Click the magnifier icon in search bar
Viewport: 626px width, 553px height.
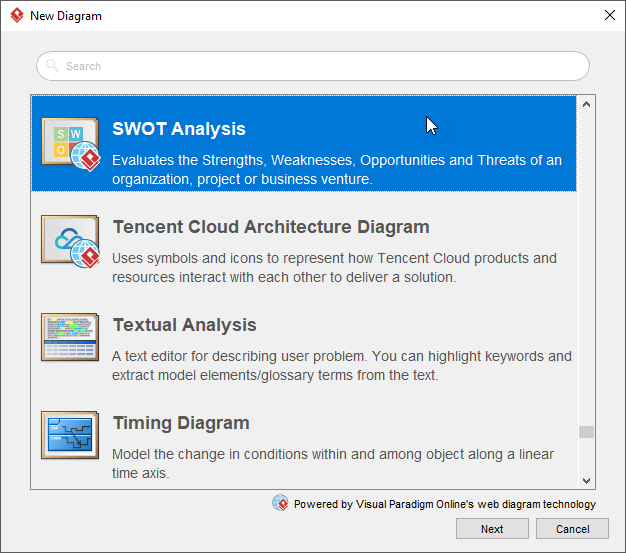point(53,66)
